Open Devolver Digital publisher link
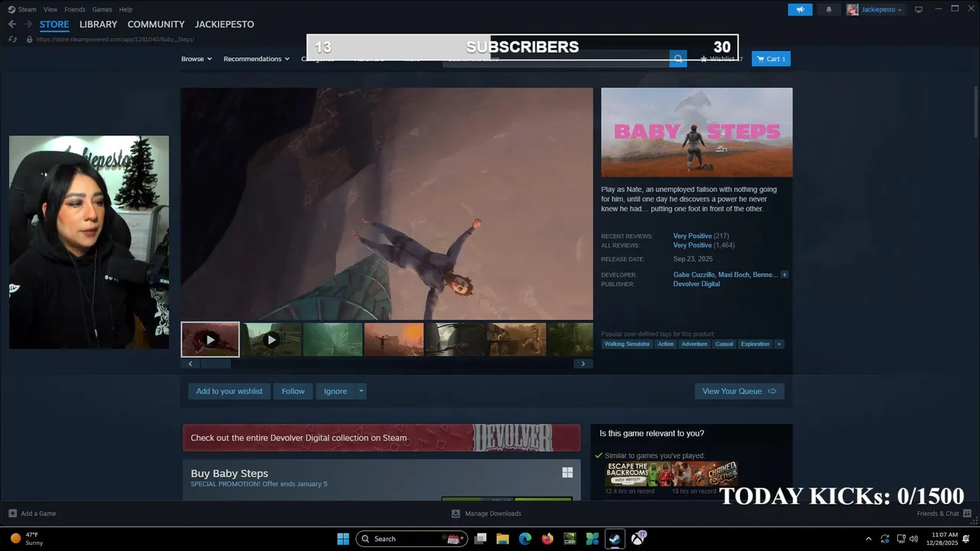This screenshot has width=980, height=551. coord(696,284)
